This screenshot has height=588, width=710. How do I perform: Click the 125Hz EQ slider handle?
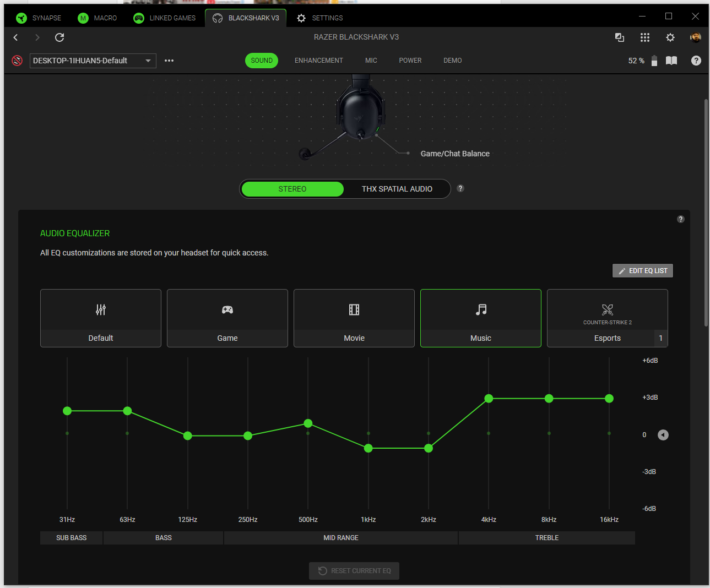coord(188,436)
